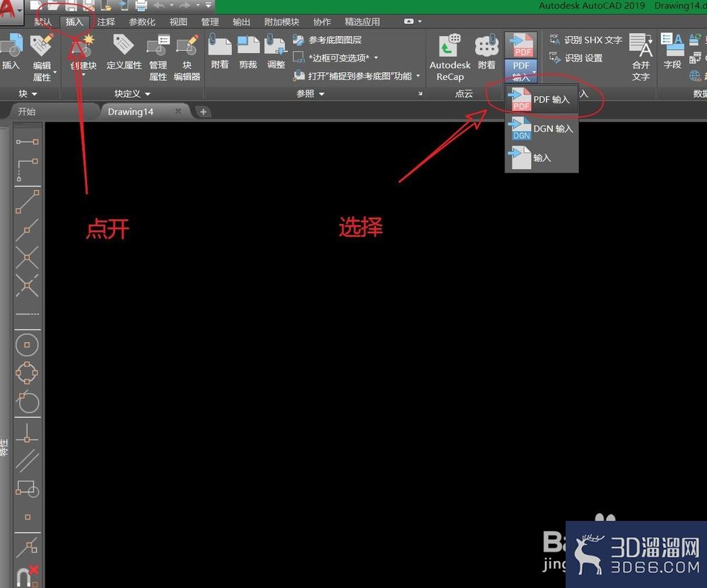Select Apparent Intersection snap icon
This screenshot has height=588, width=707.
click(28, 286)
